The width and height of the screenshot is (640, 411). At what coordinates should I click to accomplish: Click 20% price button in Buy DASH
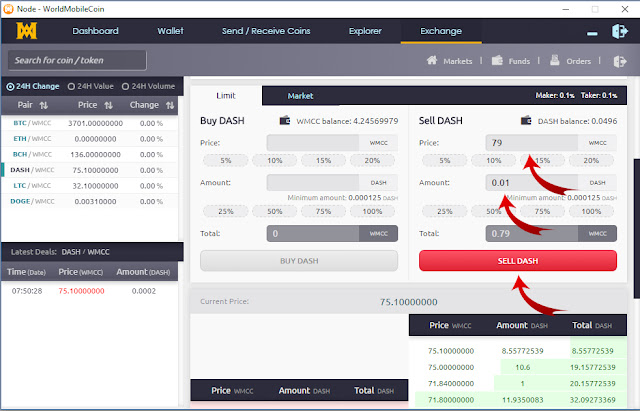click(372, 160)
